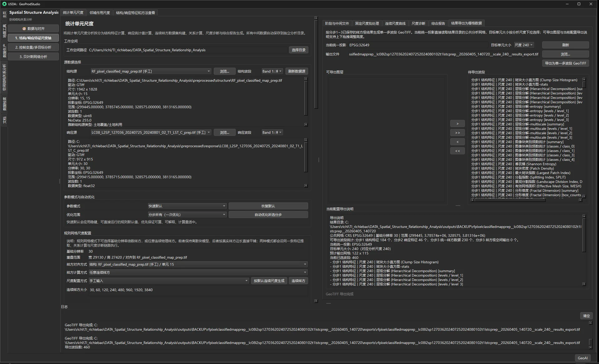
Task: Click the 连续样方 button
Action: pos(298,281)
